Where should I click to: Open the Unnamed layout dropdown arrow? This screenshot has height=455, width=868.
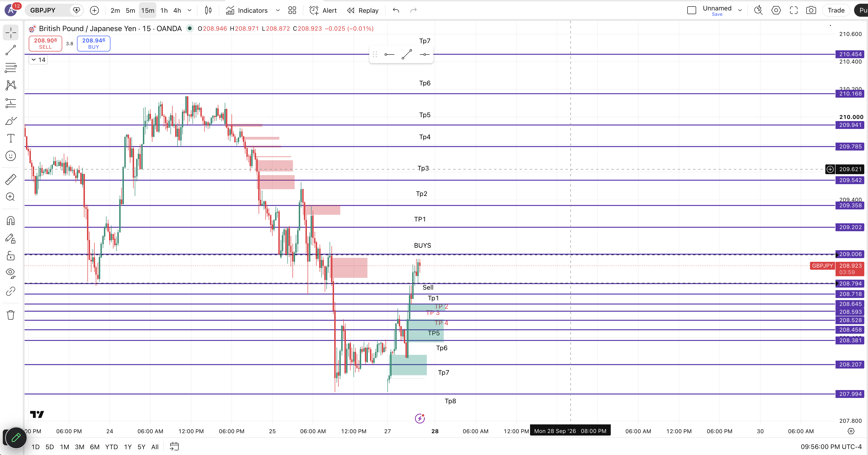tap(740, 10)
